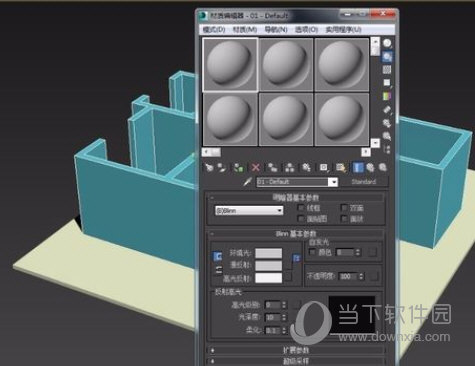
Task: Click sample slots vertical scrollbar down arrow
Action: click(x=375, y=143)
